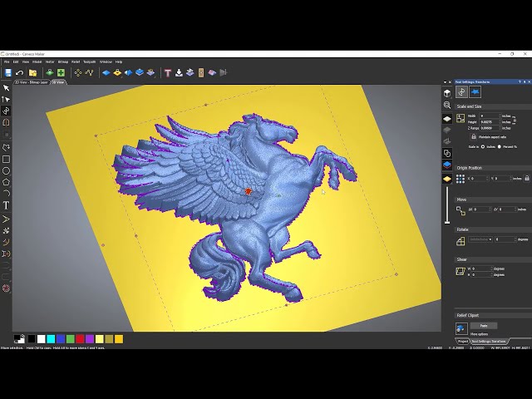Click the Shear icon button

[461, 271]
